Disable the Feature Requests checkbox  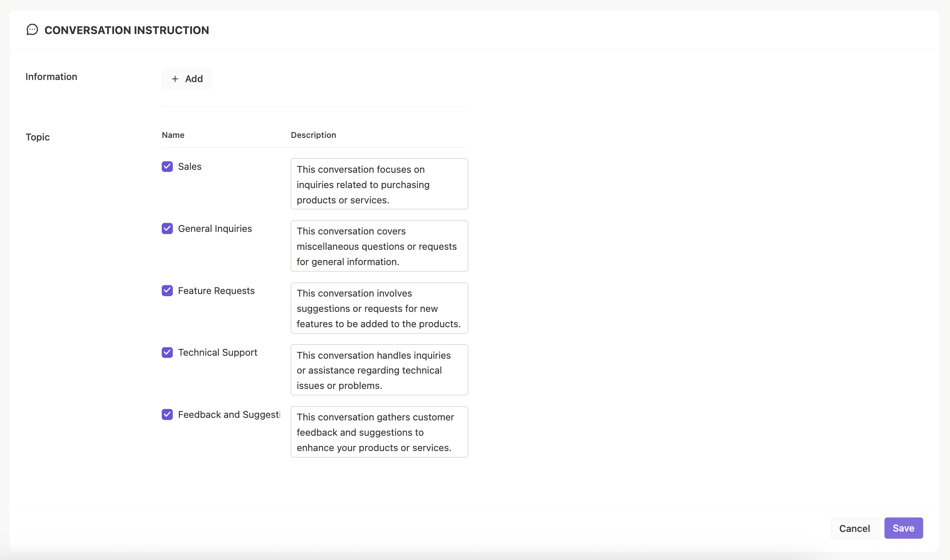point(167,291)
